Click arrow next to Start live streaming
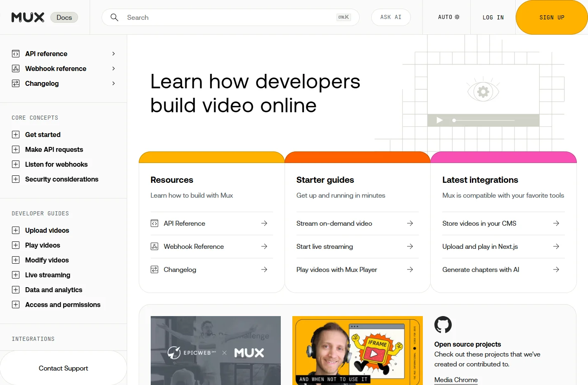 [410, 246]
